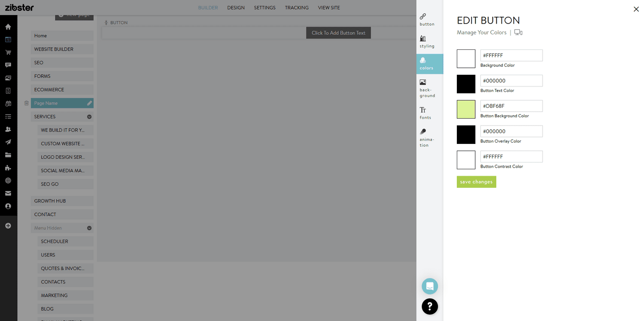Viewport: 644px width, 321px height.
Task: Click To Add Button Text button
Action: [x=338, y=33]
